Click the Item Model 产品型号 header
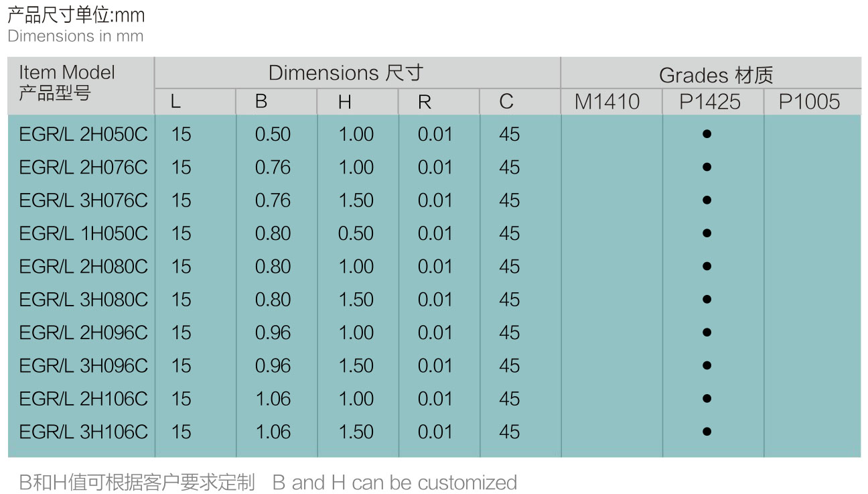This screenshot has height=494, width=868. coord(67,82)
